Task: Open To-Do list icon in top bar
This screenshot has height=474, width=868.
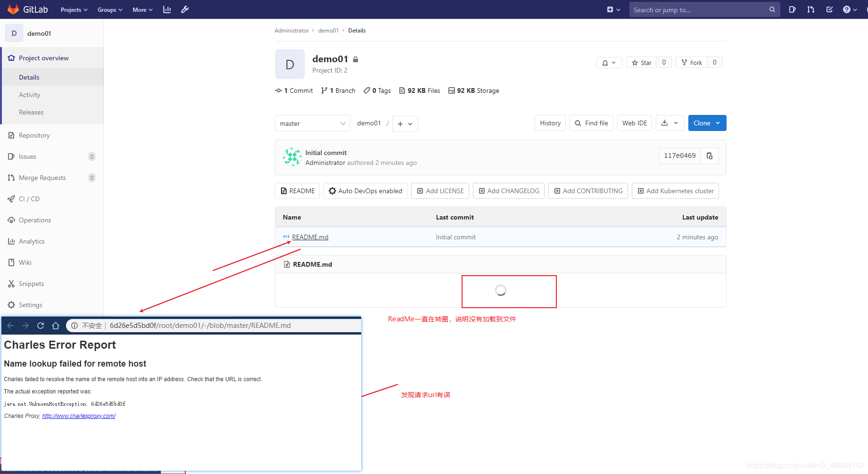Action: [x=829, y=9]
